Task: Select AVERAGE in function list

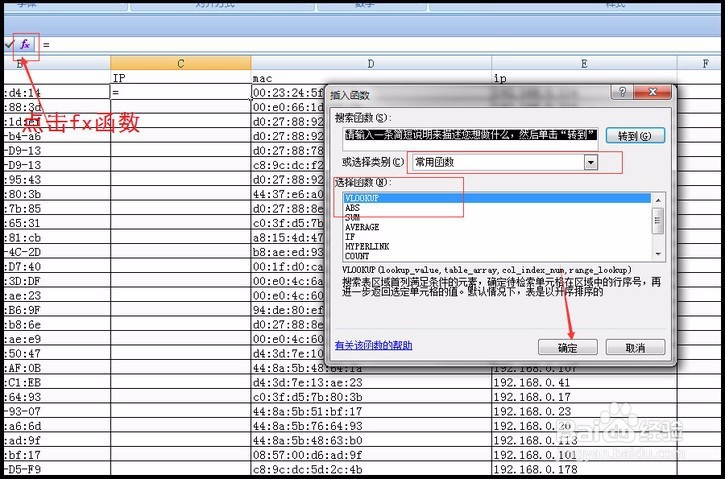Action: (497, 227)
